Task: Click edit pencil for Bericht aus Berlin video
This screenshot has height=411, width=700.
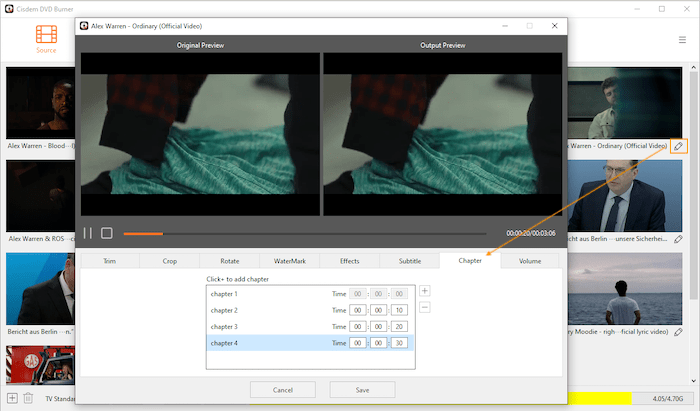Action: coord(679,239)
